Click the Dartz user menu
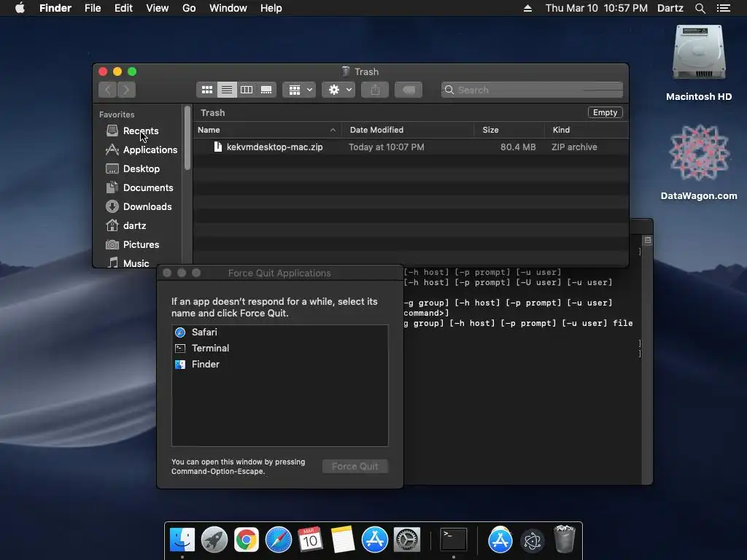747x560 pixels. pyautogui.click(x=670, y=8)
